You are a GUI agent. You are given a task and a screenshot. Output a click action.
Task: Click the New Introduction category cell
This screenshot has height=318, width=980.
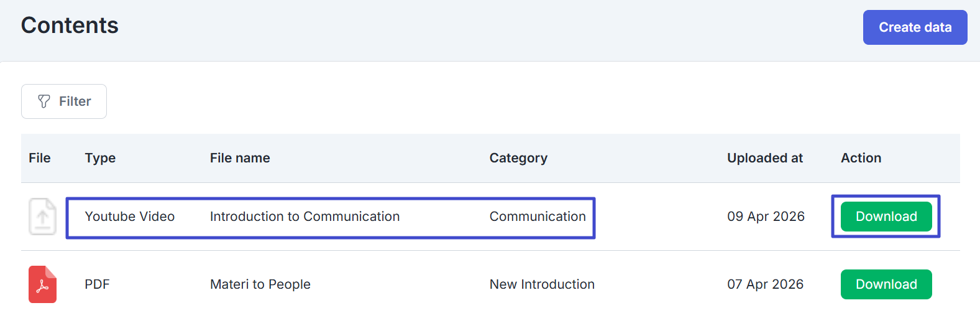click(x=542, y=284)
